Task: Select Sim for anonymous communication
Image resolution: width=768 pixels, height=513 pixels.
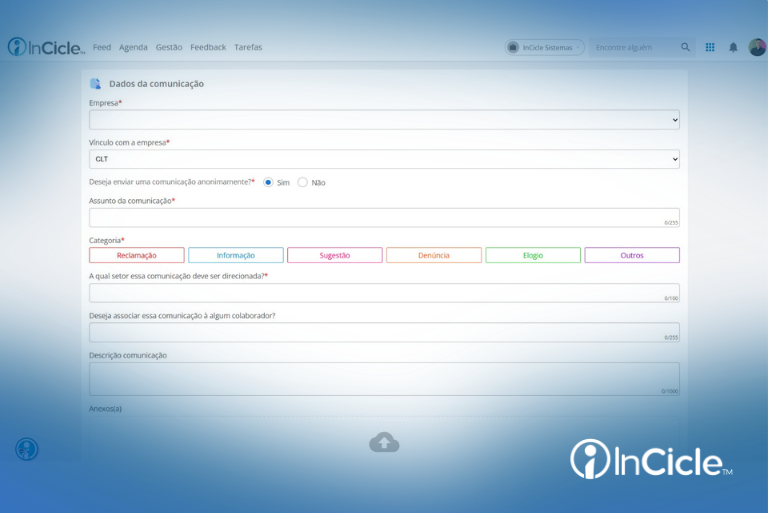Action: 268,182
